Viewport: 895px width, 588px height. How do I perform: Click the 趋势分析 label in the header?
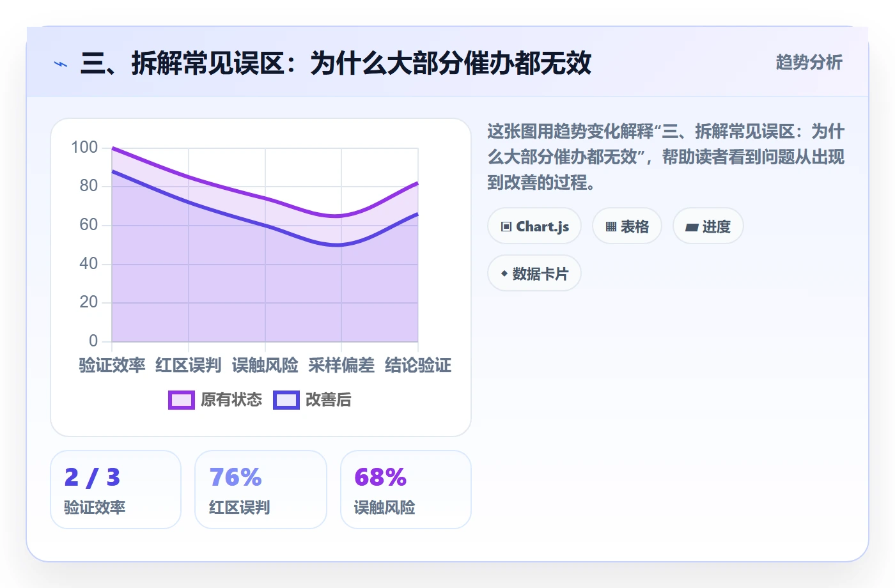809,62
